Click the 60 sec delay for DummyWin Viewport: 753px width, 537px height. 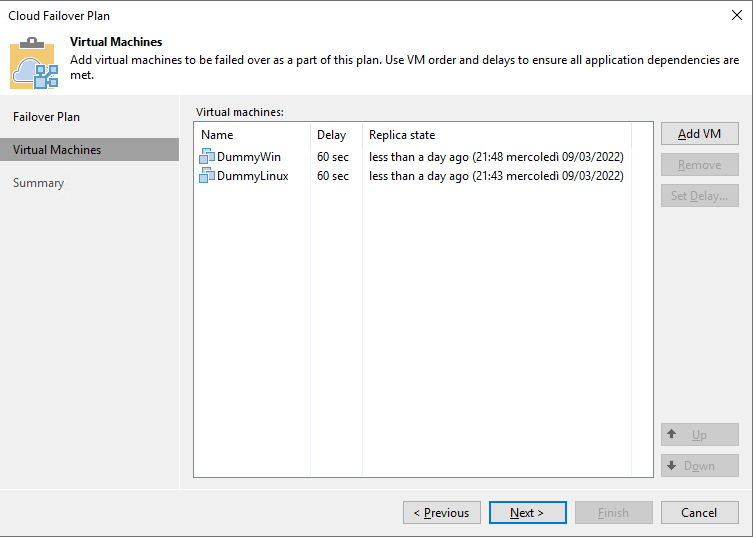[x=333, y=157]
